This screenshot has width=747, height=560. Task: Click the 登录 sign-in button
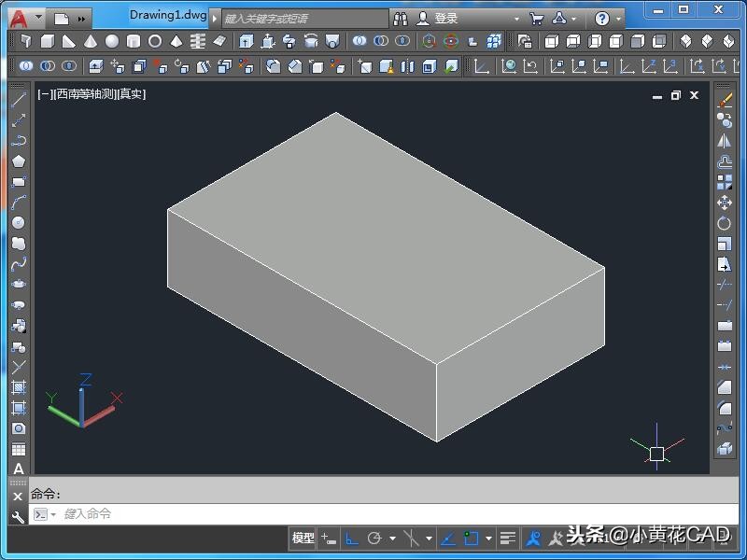pos(446,18)
